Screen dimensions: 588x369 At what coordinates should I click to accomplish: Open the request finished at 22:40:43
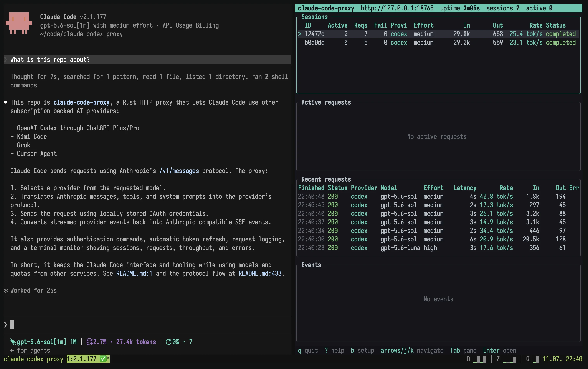point(438,205)
